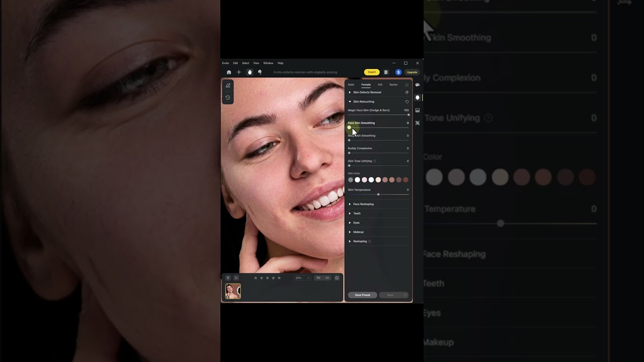Switch to the Male tab
644x362 pixels.
[351, 84]
